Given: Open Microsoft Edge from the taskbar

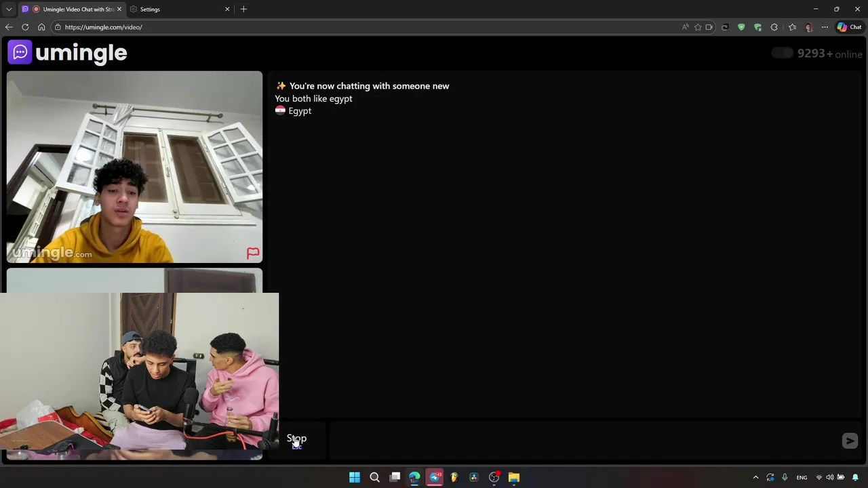Looking at the screenshot, I should (414, 477).
